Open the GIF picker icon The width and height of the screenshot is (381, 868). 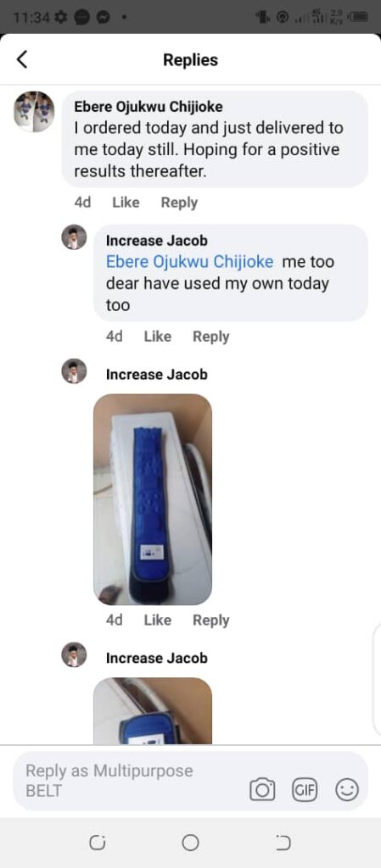pyautogui.click(x=305, y=789)
